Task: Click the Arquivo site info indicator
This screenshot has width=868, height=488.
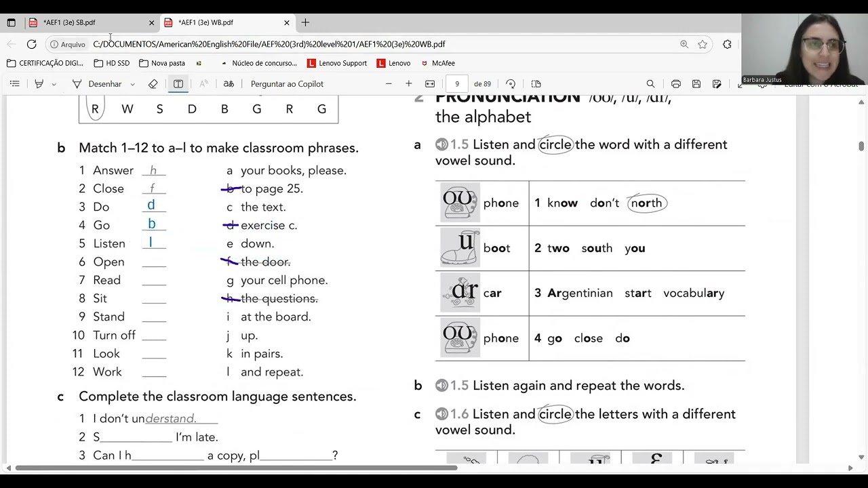Action: (x=68, y=44)
